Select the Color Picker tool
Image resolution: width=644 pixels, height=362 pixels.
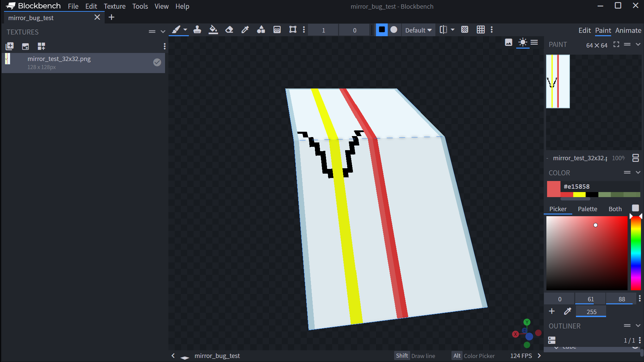point(245,29)
